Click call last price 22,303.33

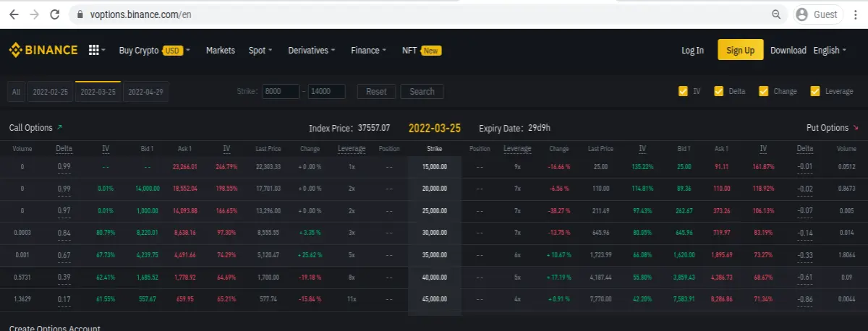pyautogui.click(x=268, y=166)
